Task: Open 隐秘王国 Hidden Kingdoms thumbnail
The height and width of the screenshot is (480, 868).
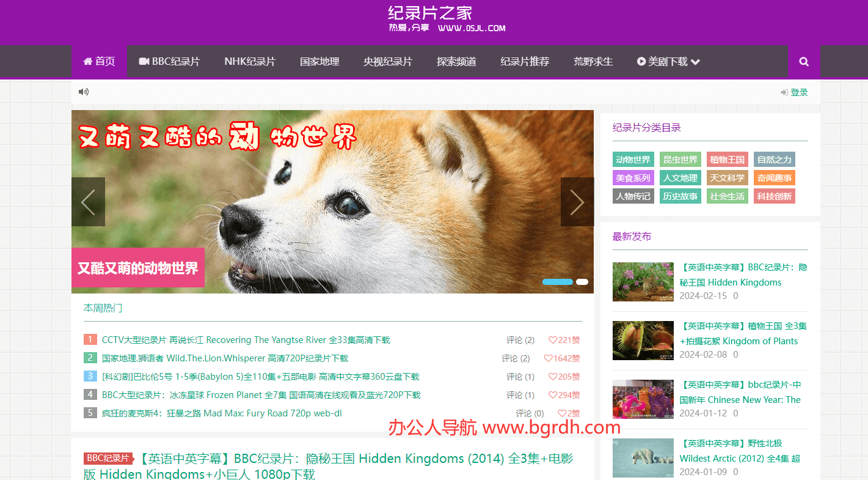Action: (643, 282)
